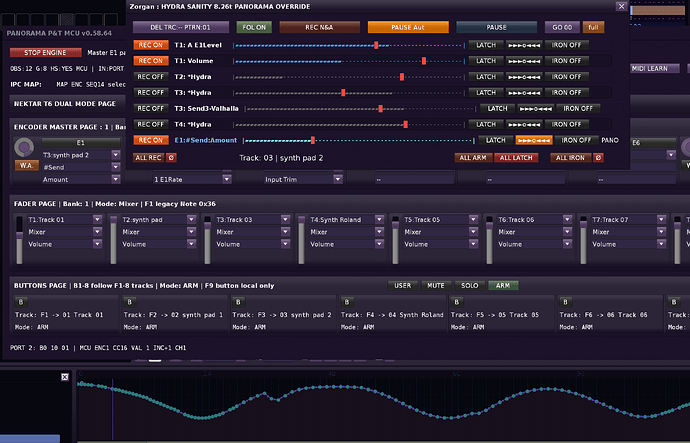Click the T1: A E1Level slider handle
690x443 pixels.
point(376,45)
